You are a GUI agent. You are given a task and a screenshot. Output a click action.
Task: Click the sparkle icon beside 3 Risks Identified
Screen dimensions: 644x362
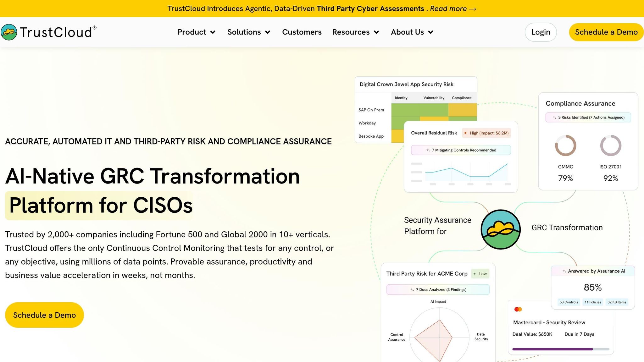554,118
